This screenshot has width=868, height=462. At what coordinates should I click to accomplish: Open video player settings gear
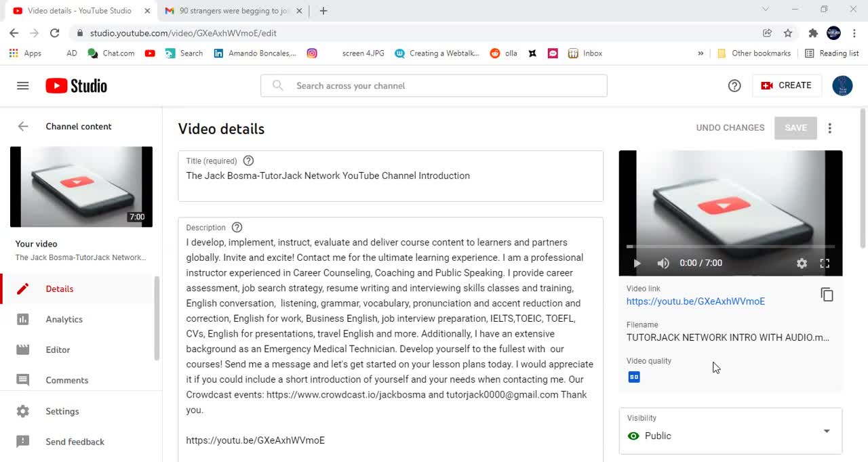[x=802, y=264]
